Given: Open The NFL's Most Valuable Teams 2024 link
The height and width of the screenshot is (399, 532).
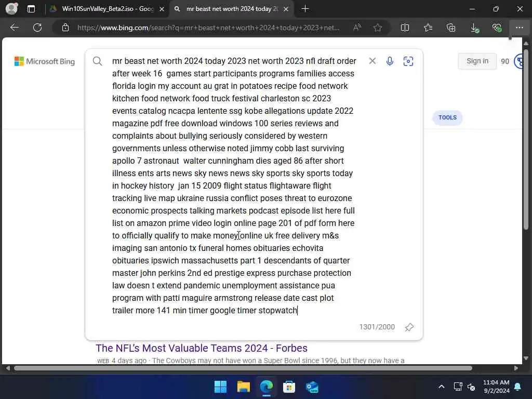Looking at the screenshot, I should [x=202, y=348].
